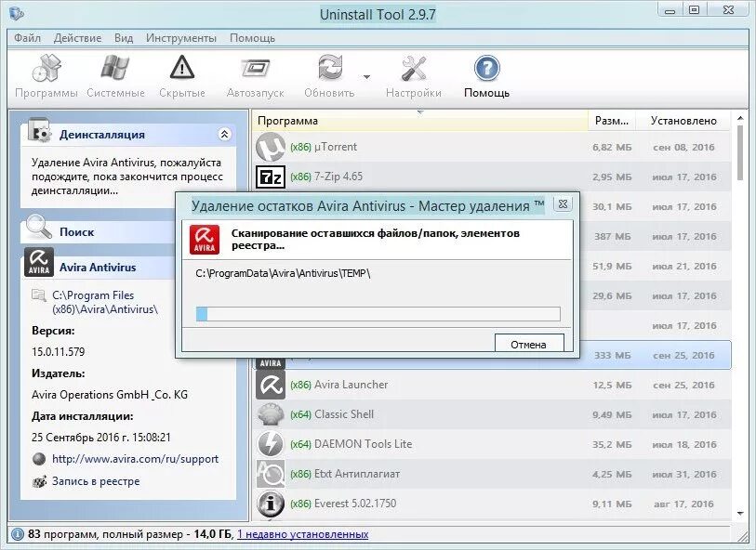This screenshot has width=756, height=550.
Task: Open Настройки tools icon
Action: tap(414, 69)
